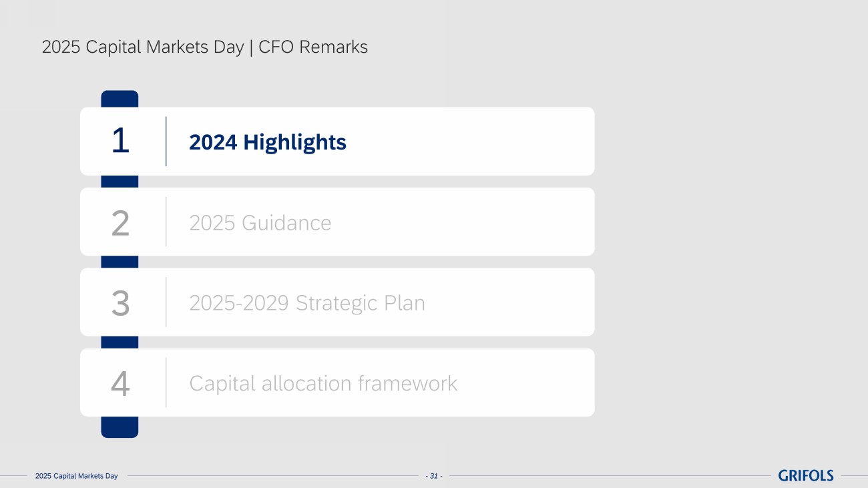Select the large number 1 on the agenda
Viewport: 868px width, 488px height.
coord(120,142)
